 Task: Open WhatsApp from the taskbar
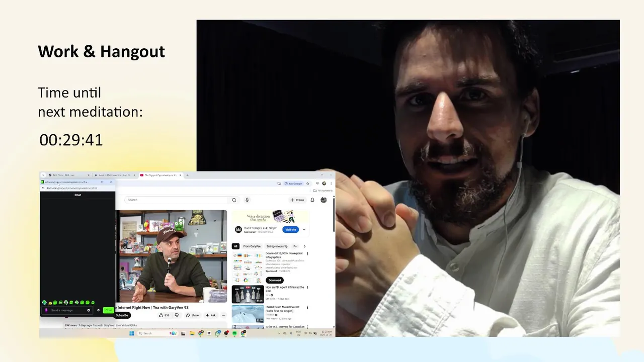[x=217, y=333]
